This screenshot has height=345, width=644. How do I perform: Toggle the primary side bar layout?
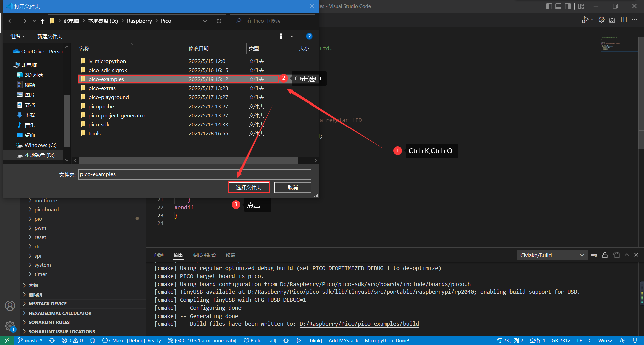click(549, 6)
